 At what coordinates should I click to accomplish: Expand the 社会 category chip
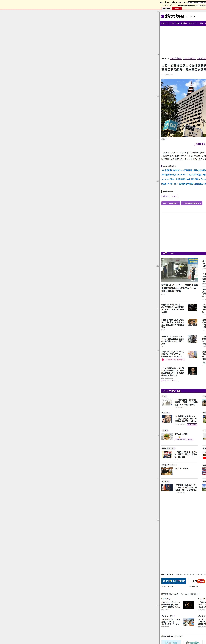[164, 396]
